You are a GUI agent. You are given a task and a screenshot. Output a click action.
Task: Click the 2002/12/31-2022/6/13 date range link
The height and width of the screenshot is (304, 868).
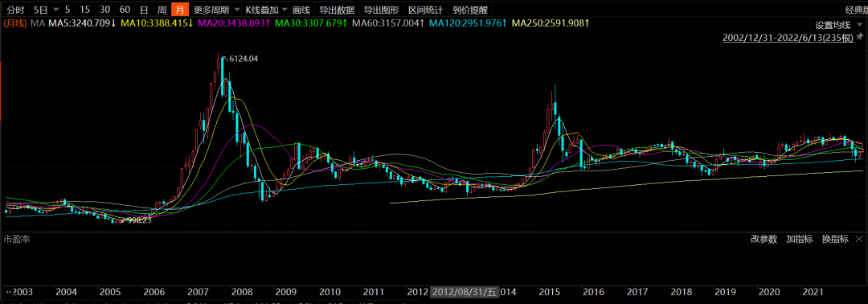[x=788, y=37]
